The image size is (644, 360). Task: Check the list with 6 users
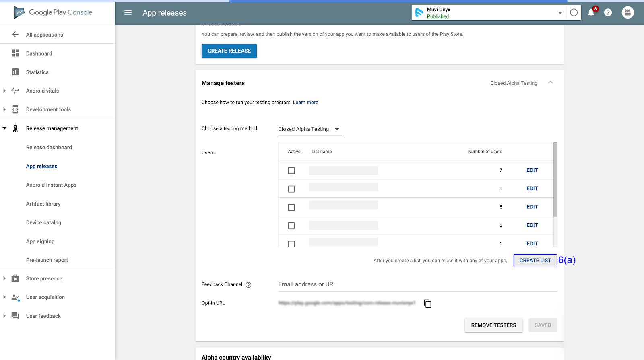pyautogui.click(x=291, y=226)
